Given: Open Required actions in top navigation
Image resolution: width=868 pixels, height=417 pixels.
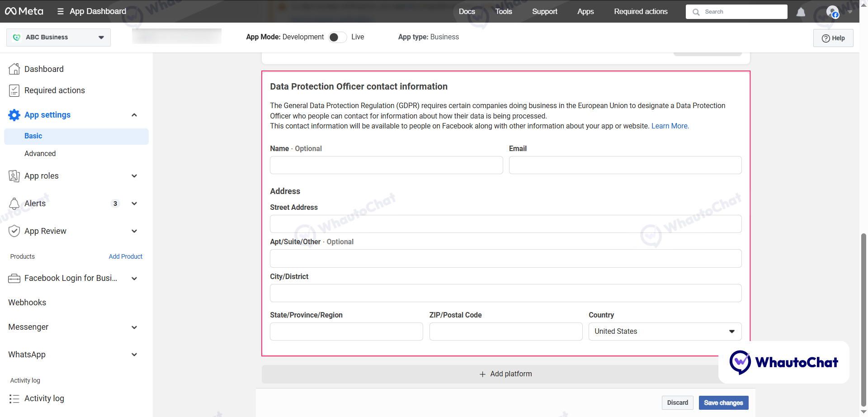Looking at the screenshot, I should click(641, 11).
